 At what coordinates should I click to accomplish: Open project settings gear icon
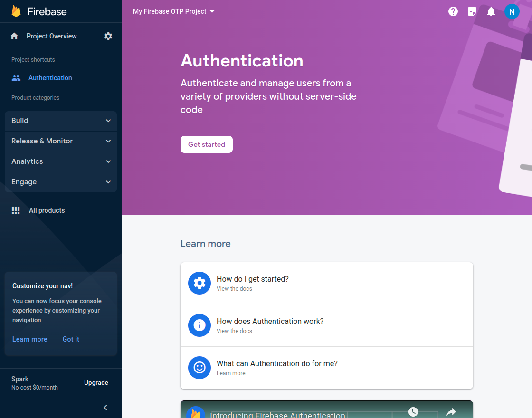[x=108, y=36]
